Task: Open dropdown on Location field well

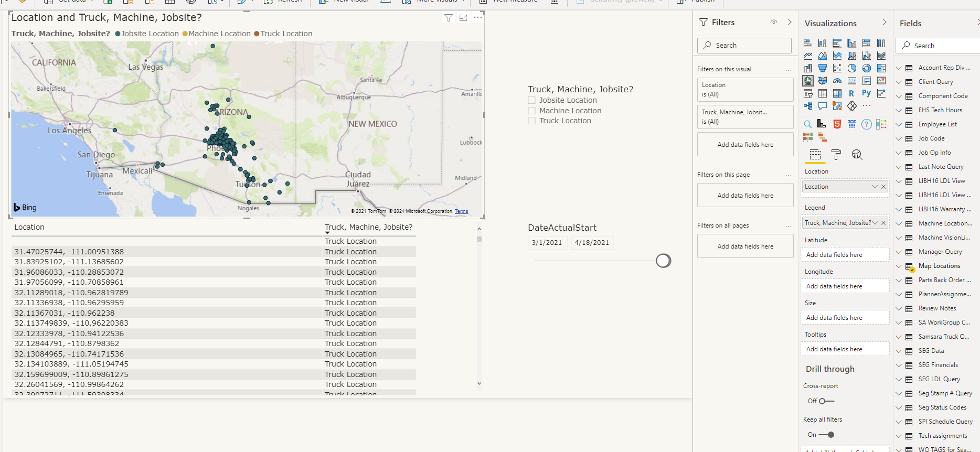Action: point(875,187)
